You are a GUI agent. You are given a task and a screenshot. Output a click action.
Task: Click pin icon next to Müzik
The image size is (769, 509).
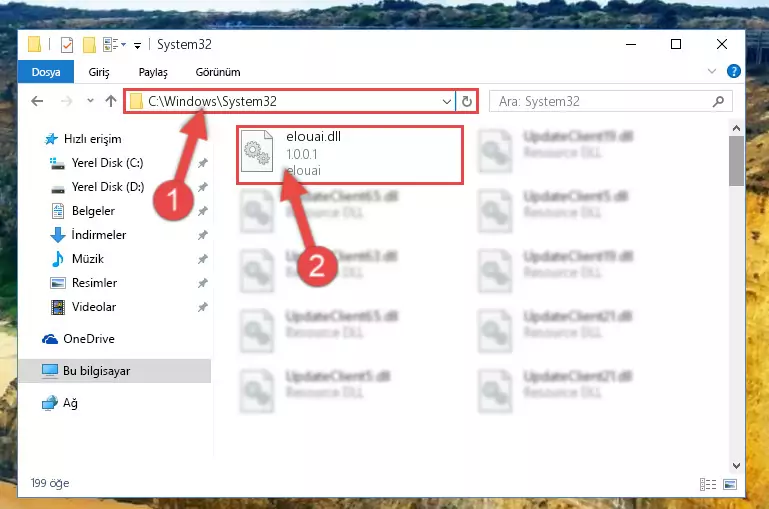202,259
